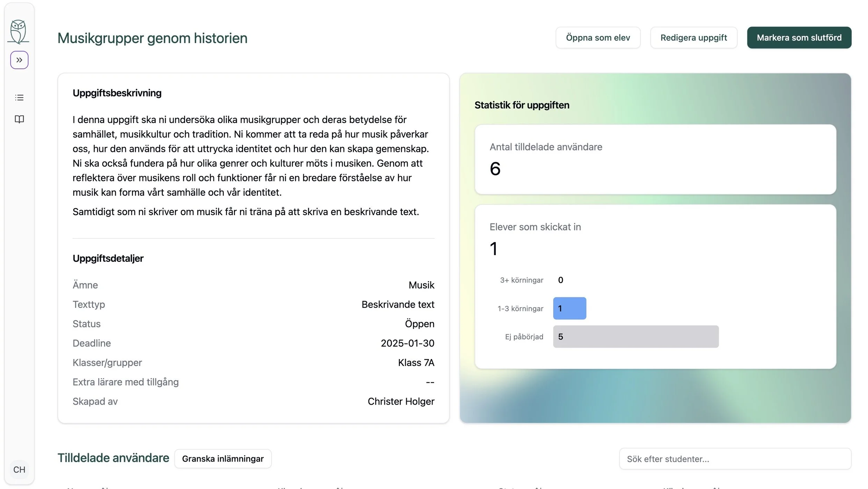Click the 3+ körningar zero value
This screenshot has height=489, width=868.
coord(560,280)
